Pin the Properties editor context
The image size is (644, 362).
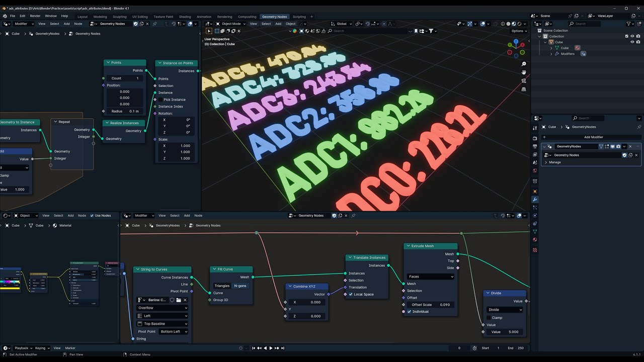pos(639,127)
